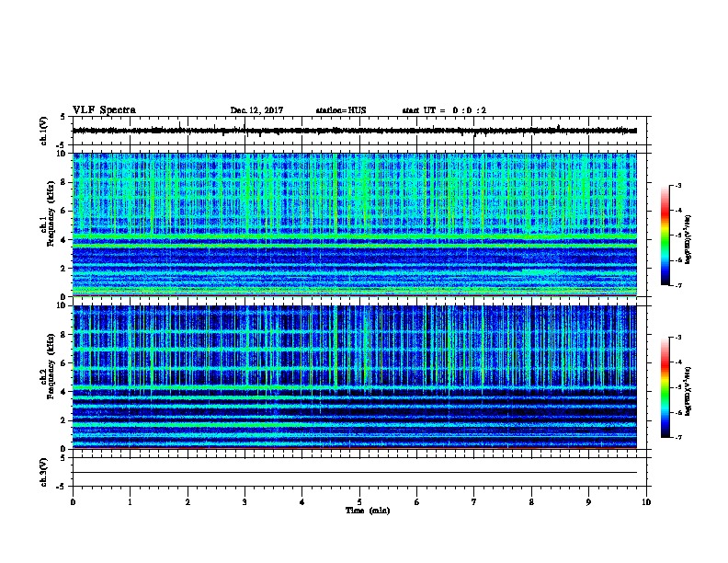728x563 pixels.
Task: Click the time axis tick label '0'
Action: tap(73, 502)
